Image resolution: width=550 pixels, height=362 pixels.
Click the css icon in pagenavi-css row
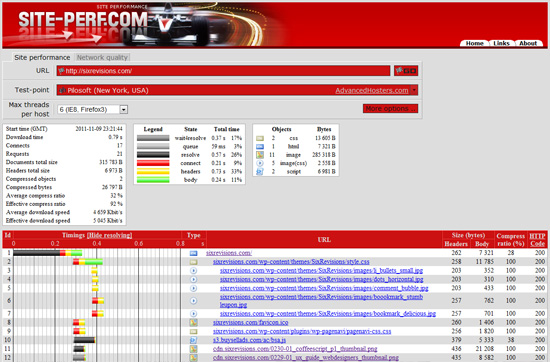point(193,331)
